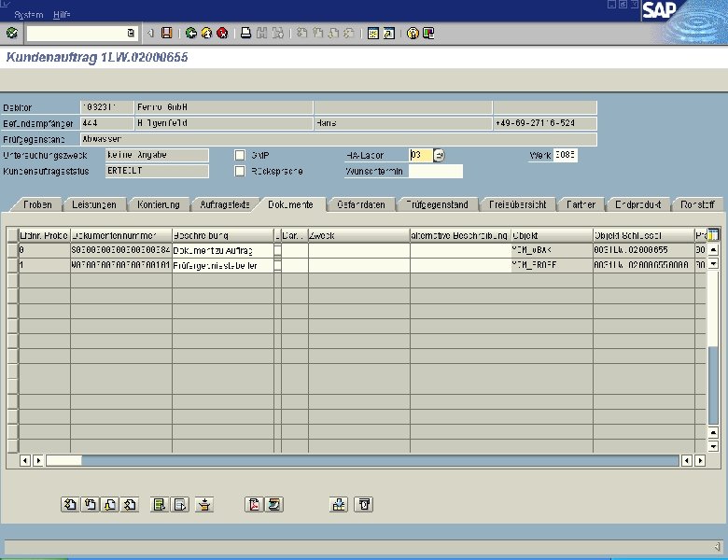Switch to the Auftragstexte tab

click(225, 204)
